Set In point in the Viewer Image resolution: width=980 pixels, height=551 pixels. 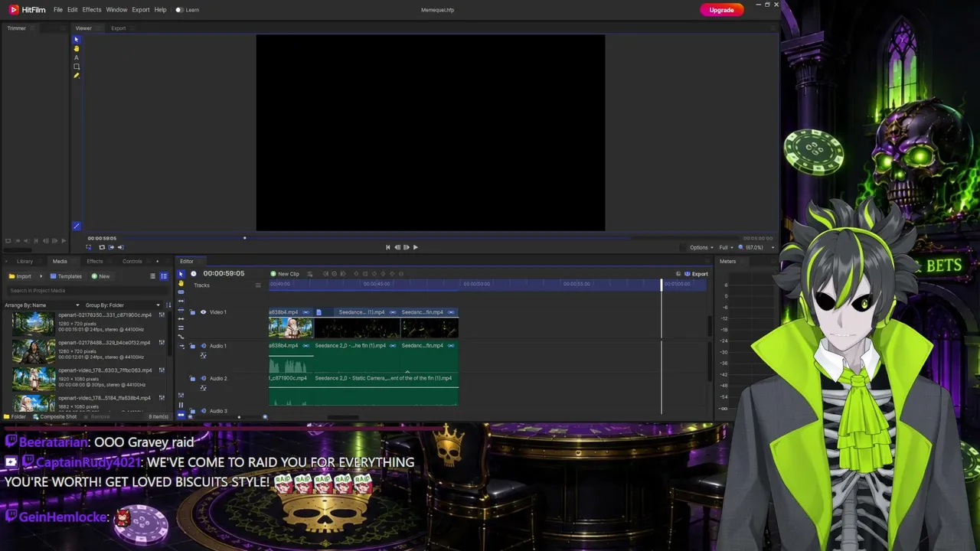[111, 247]
